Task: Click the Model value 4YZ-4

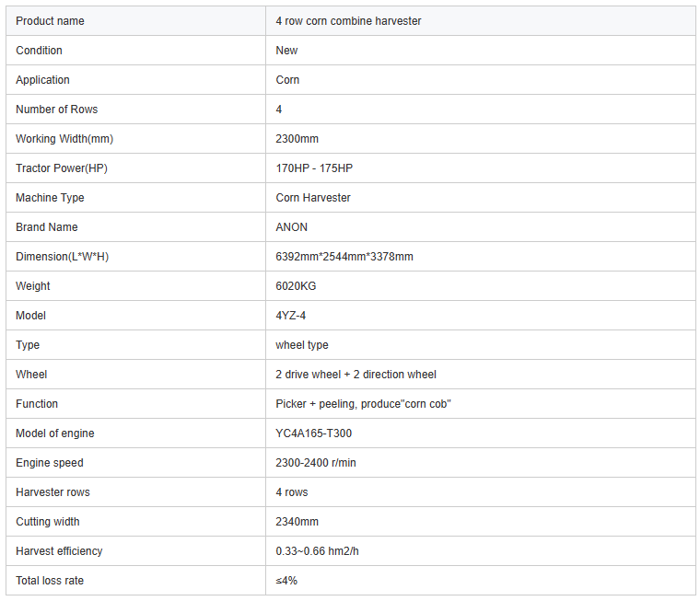Action: [291, 316]
